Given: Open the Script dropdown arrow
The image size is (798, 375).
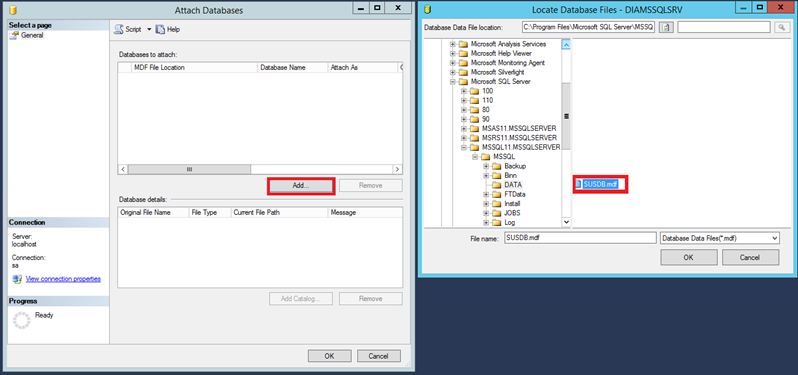Looking at the screenshot, I should (149, 30).
